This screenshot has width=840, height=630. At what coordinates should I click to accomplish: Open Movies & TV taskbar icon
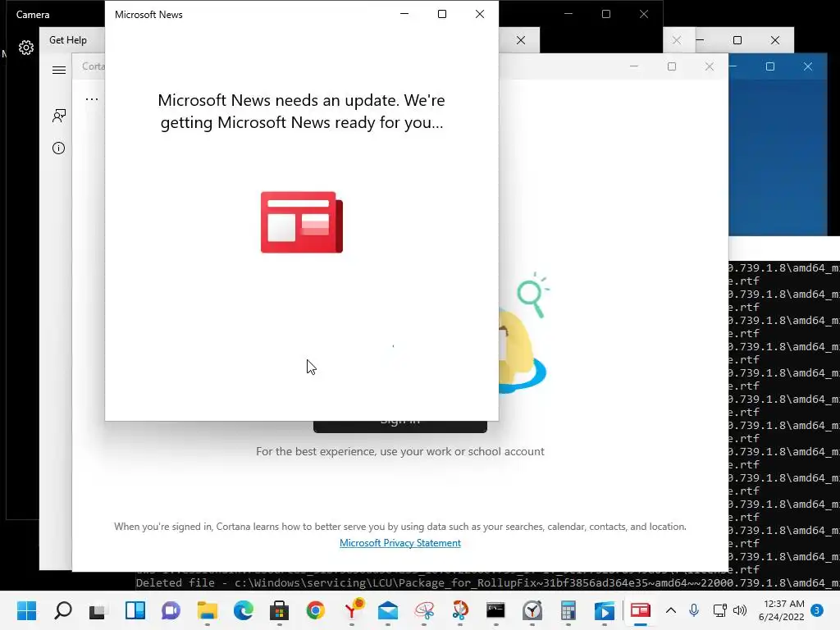coord(605,610)
